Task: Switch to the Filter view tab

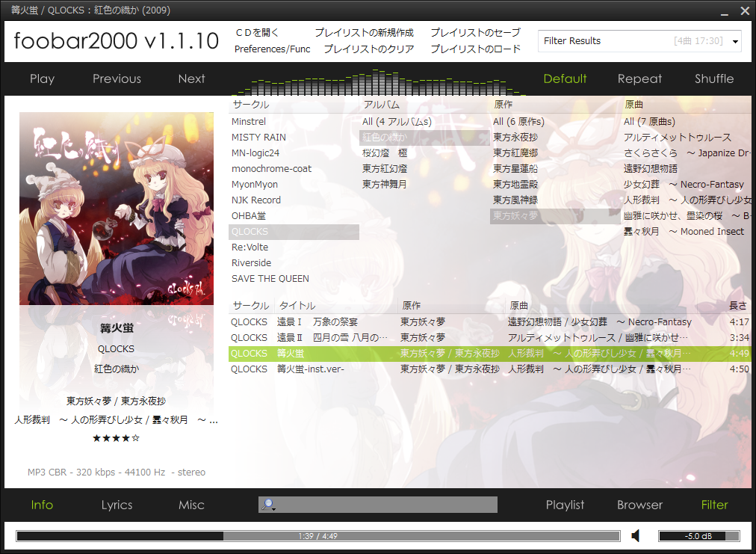Action: 714,505
